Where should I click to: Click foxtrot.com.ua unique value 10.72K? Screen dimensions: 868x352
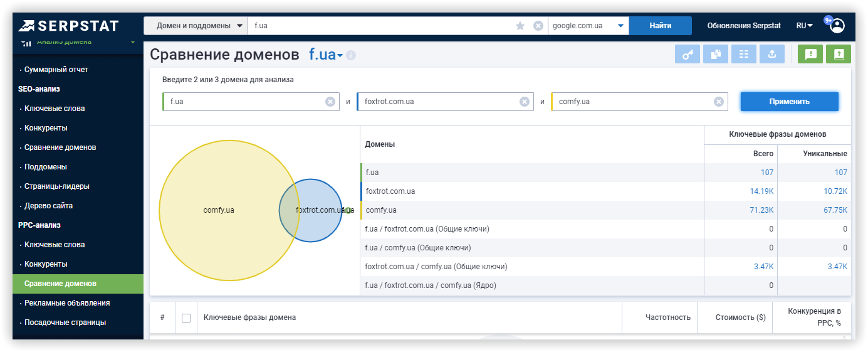pyautogui.click(x=835, y=191)
